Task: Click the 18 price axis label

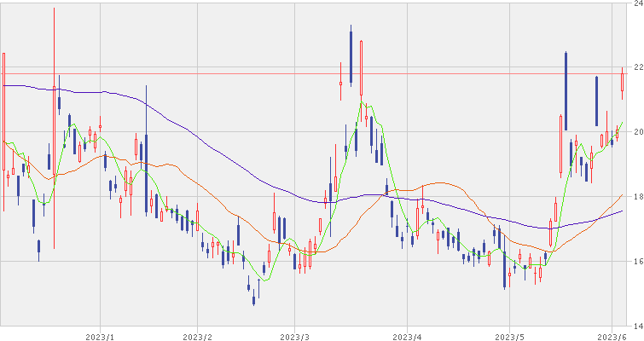Action: click(x=639, y=197)
